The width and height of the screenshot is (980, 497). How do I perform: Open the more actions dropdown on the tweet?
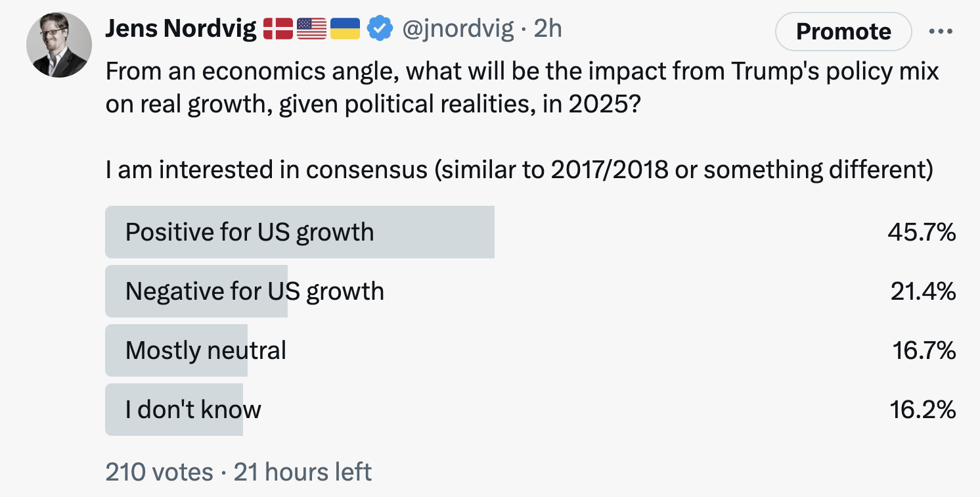(x=942, y=31)
